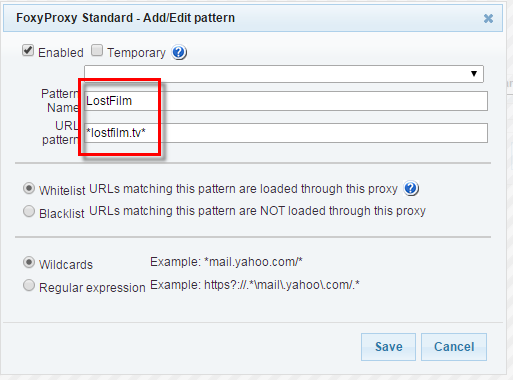Click the Regular expression label text
The image size is (513, 380).
click(x=92, y=287)
